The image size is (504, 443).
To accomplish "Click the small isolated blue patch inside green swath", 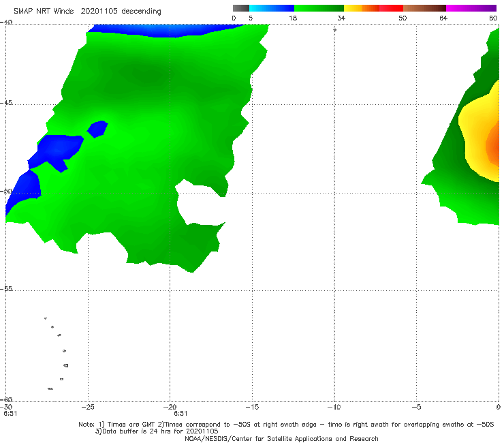I will 97,129.
